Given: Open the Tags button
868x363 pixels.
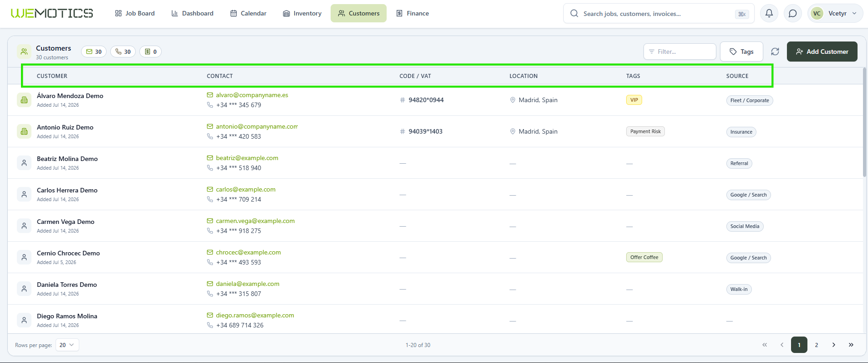Looking at the screenshot, I should point(741,52).
